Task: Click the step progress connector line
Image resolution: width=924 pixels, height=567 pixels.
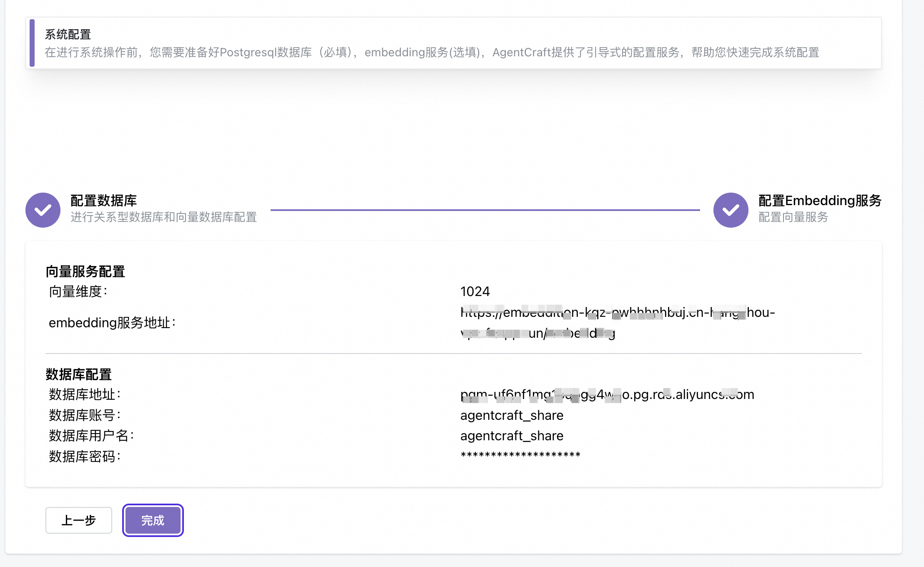Action: coord(485,210)
